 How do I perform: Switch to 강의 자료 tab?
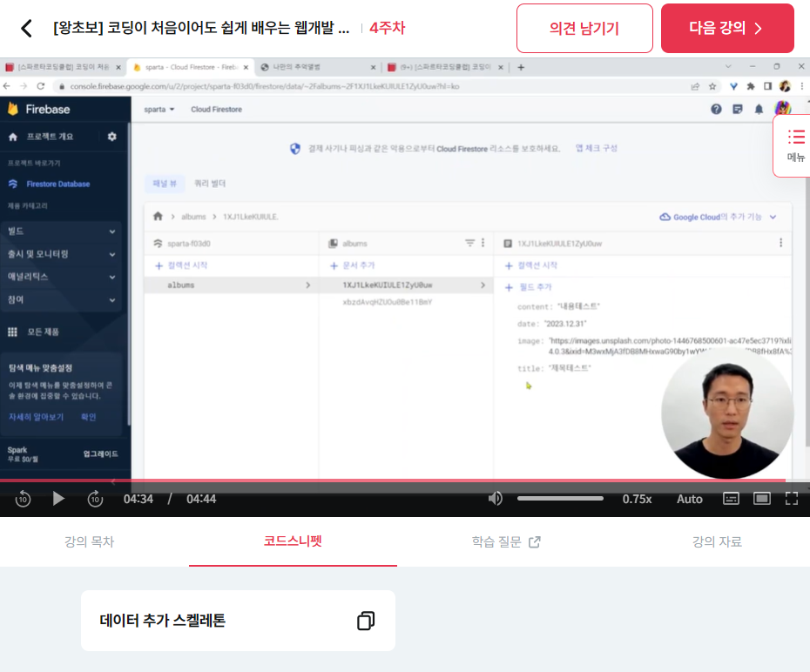pos(717,541)
